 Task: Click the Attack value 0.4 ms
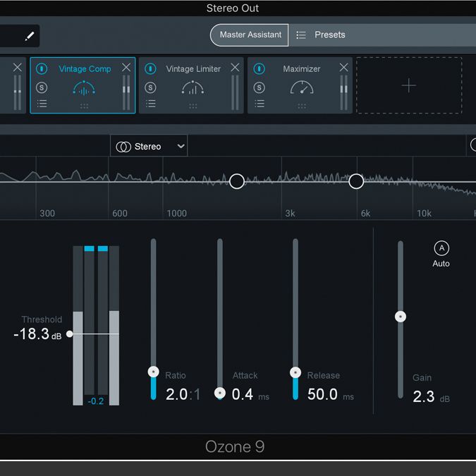click(x=250, y=394)
